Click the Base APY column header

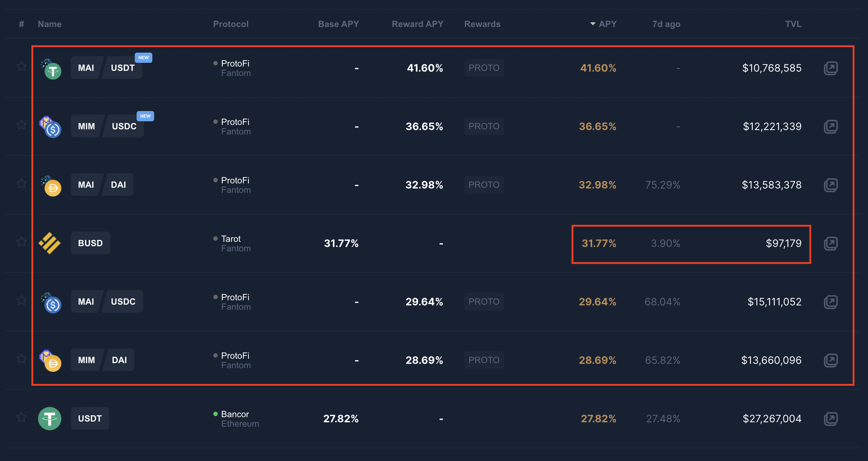[x=339, y=24]
